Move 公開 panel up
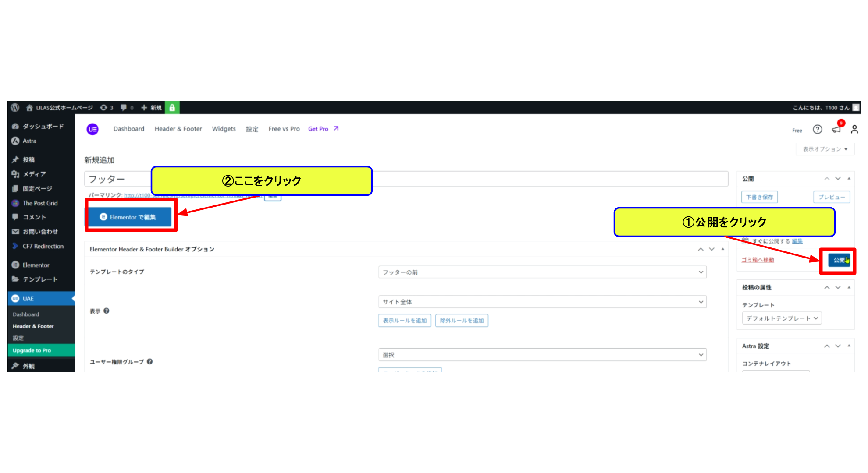This screenshot has width=868, height=473. [827, 179]
